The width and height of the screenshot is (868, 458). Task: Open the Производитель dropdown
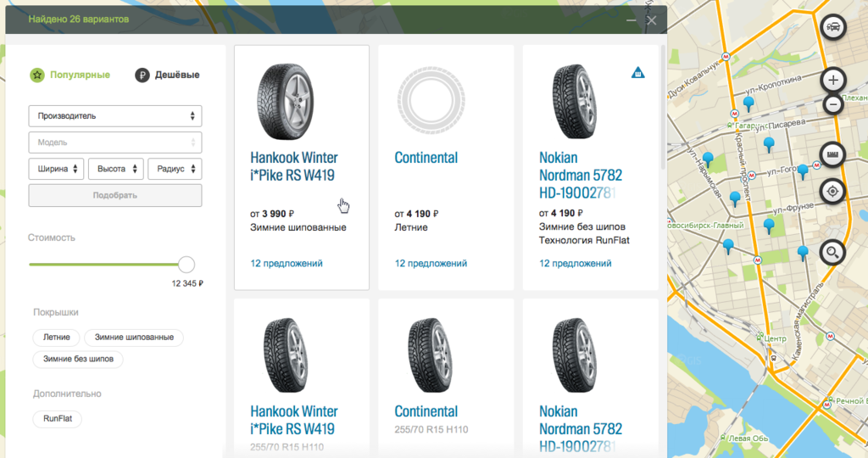115,115
